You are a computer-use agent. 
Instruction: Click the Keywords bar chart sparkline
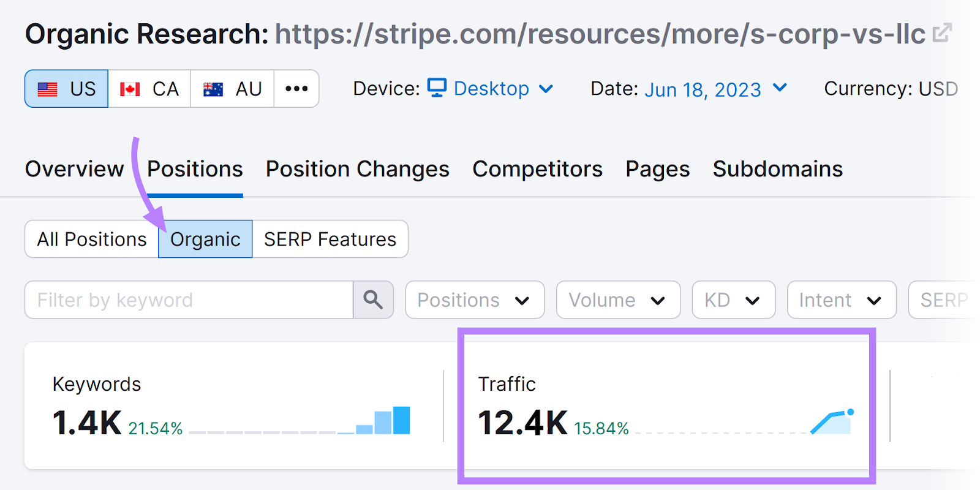[383, 421]
